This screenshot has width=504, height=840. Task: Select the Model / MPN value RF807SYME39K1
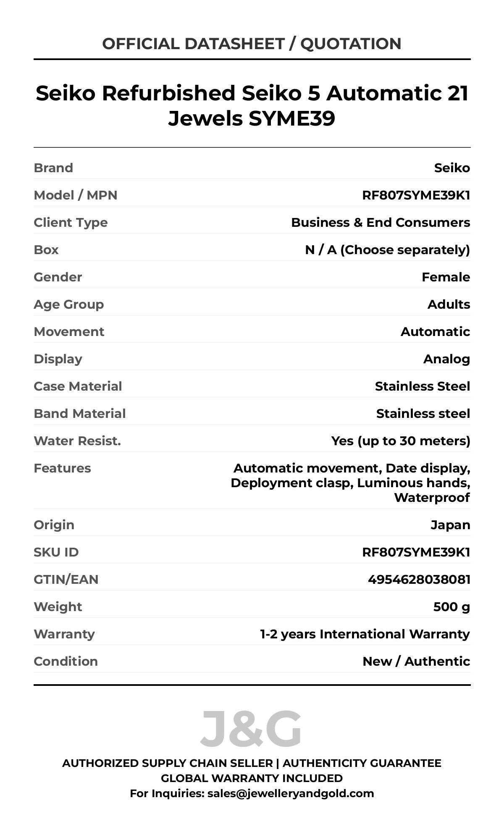point(416,195)
